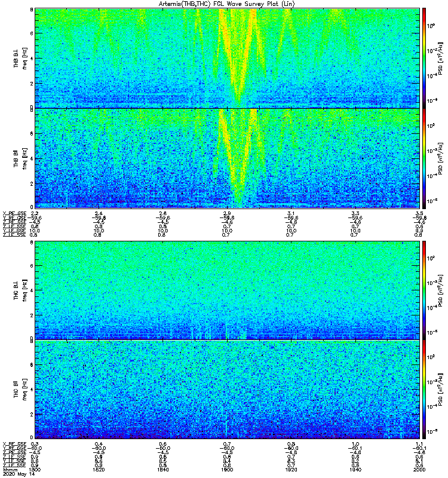The image size is (448, 478).
Task: Click the THC X_RE_GSE value '1.1'
Action: click(x=419, y=444)
